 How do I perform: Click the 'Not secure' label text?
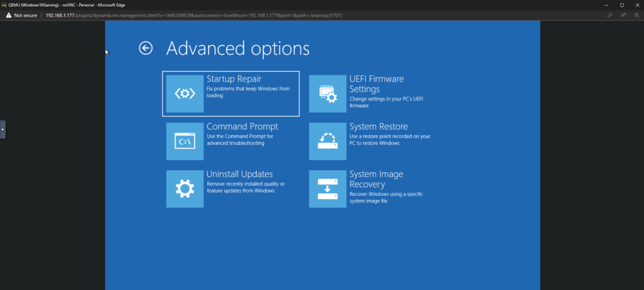[26, 15]
